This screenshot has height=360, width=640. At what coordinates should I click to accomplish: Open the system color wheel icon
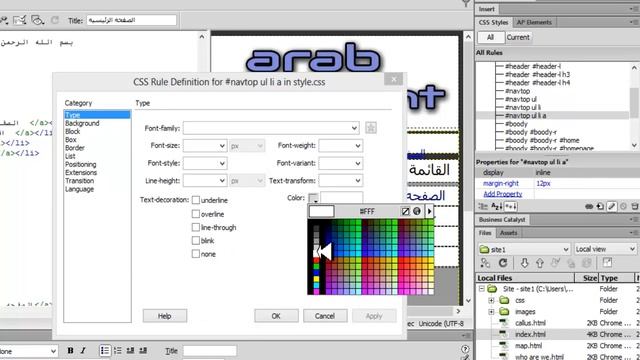point(417,211)
